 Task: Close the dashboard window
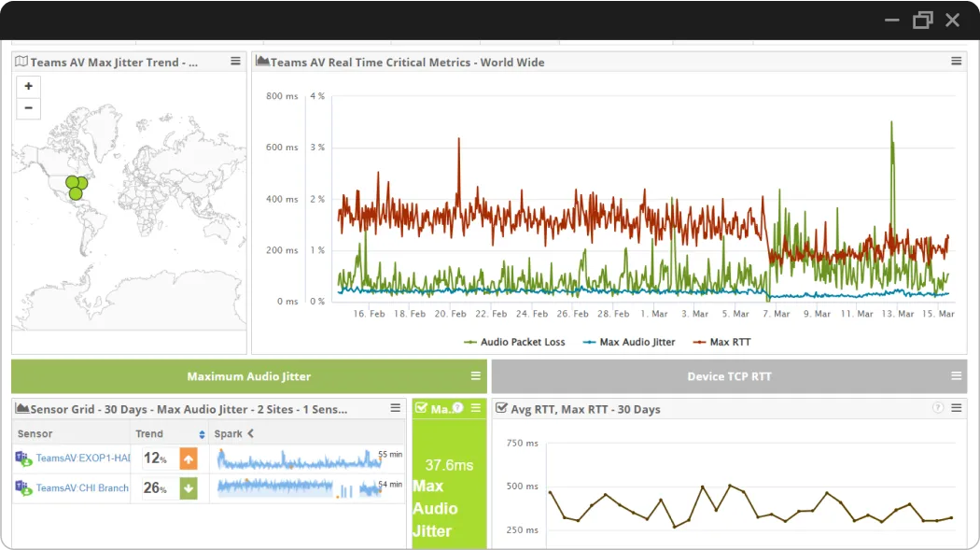coord(953,20)
